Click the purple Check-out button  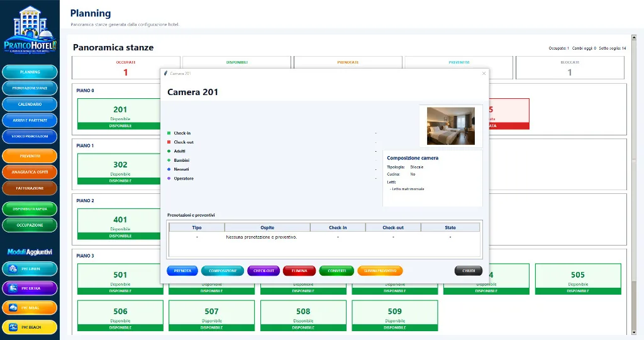click(x=264, y=271)
